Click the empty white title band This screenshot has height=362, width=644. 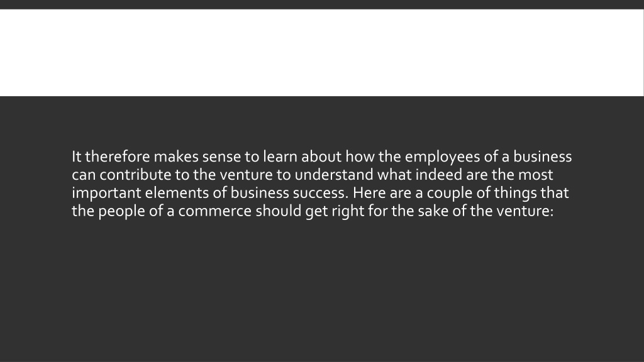click(321, 53)
